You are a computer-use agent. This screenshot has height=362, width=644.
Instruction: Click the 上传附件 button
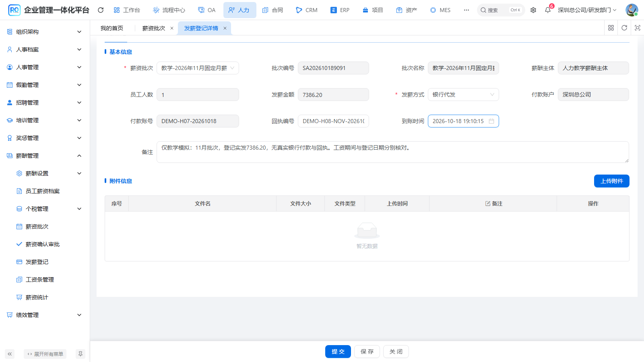point(612,181)
